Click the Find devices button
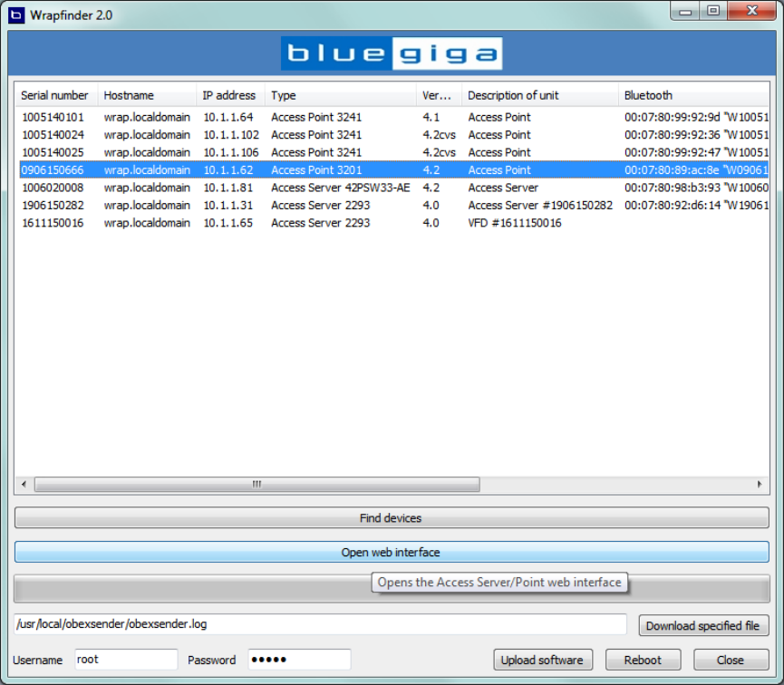 click(x=392, y=518)
